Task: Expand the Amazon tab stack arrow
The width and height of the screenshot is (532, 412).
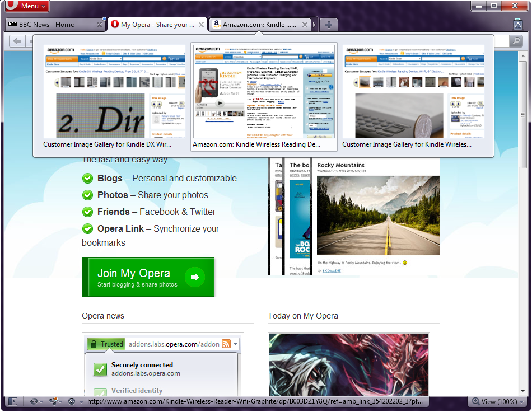Action: click(315, 25)
